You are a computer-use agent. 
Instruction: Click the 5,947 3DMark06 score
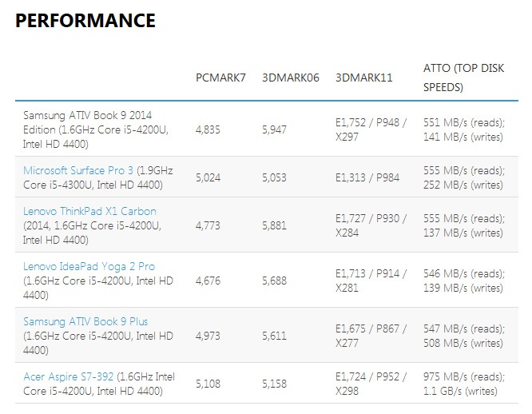(x=274, y=129)
